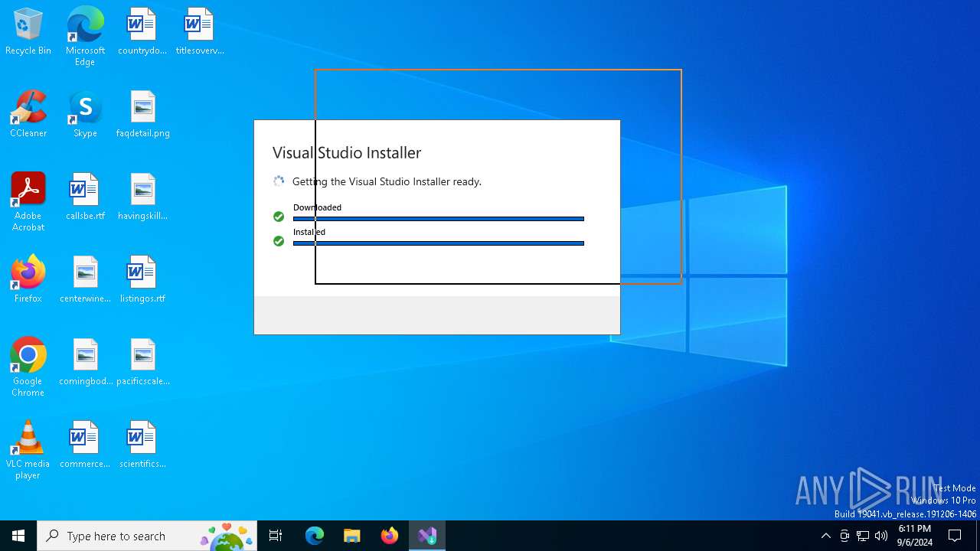This screenshot has width=980, height=551.
Task: Launch Microsoft Edge from desktop shortcut
Action: 85,36
